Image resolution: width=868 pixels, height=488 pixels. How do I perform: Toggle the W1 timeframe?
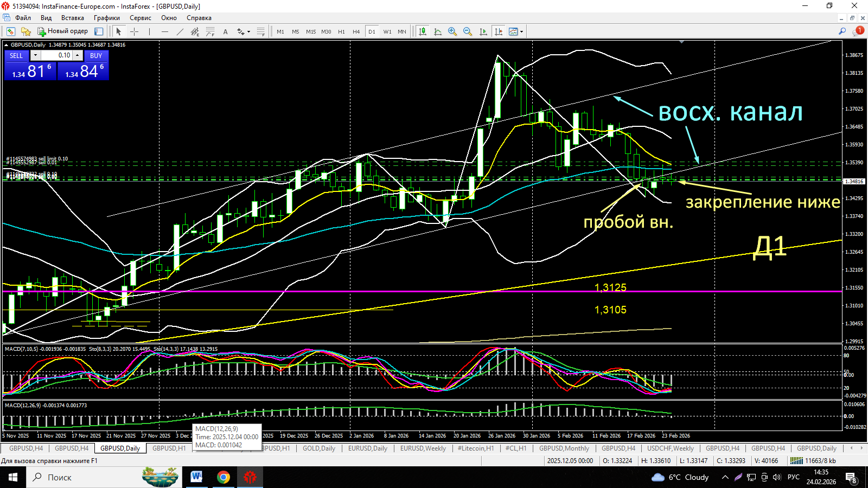387,31
